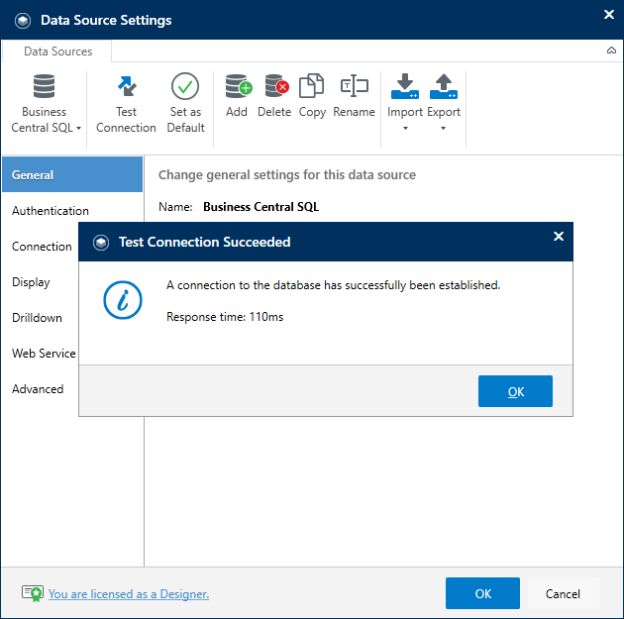Close the Test Connection Succeeded dialog

[558, 236]
